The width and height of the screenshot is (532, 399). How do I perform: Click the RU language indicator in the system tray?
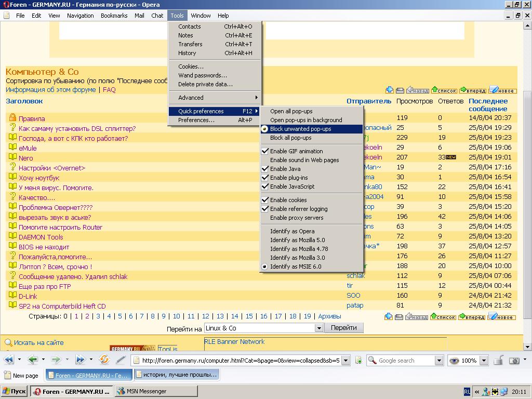(467, 392)
